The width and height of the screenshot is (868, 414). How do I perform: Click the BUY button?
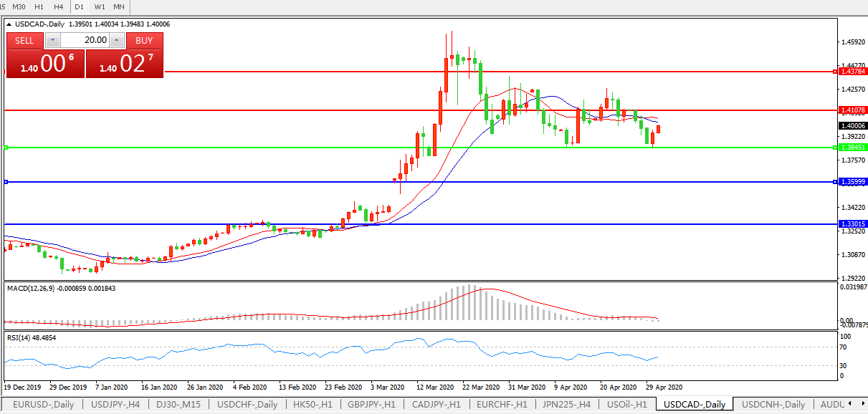click(144, 40)
